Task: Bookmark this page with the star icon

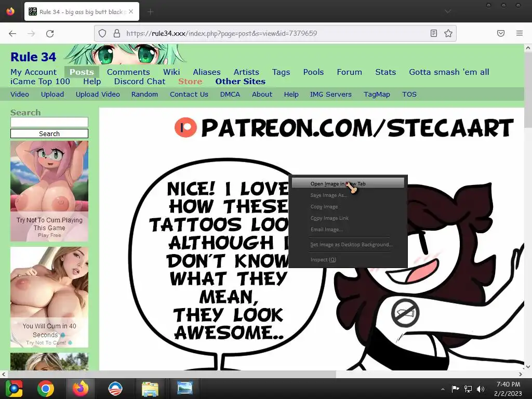Action: click(x=448, y=33)
